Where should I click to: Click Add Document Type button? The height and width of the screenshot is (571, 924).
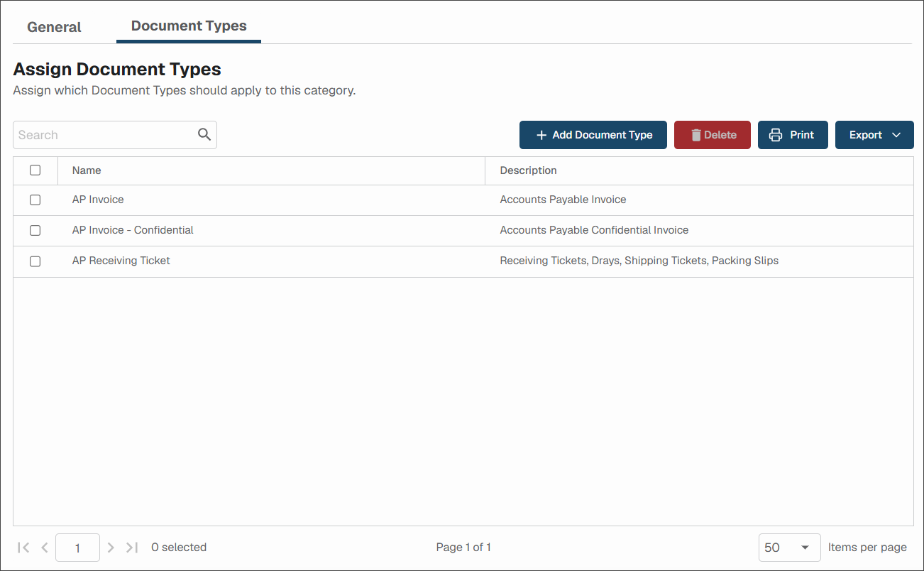(x=593, y=135)
